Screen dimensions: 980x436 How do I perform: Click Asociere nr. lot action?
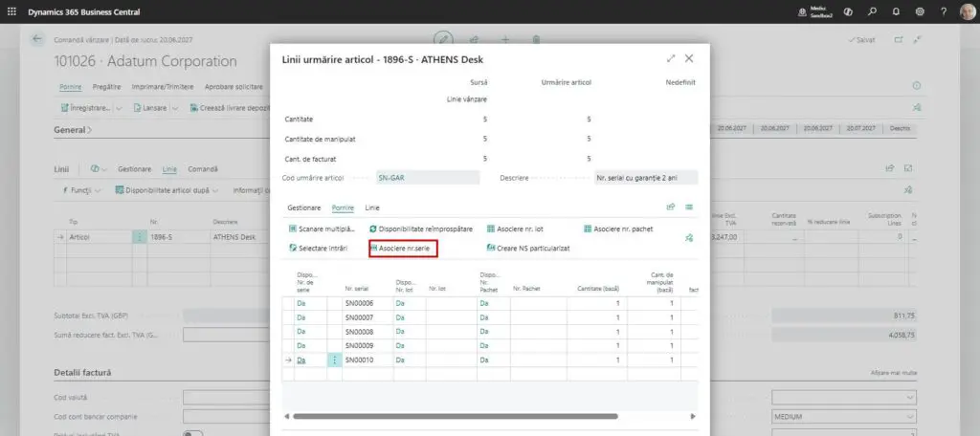point(515,229)
